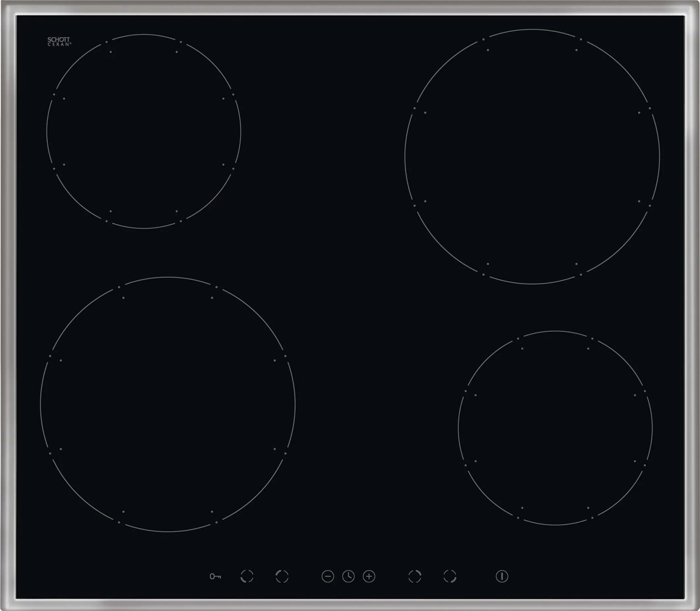The image size is (700, 611).
Task: Select the front-right cooking zone touch selector
Action: point(450,576)
